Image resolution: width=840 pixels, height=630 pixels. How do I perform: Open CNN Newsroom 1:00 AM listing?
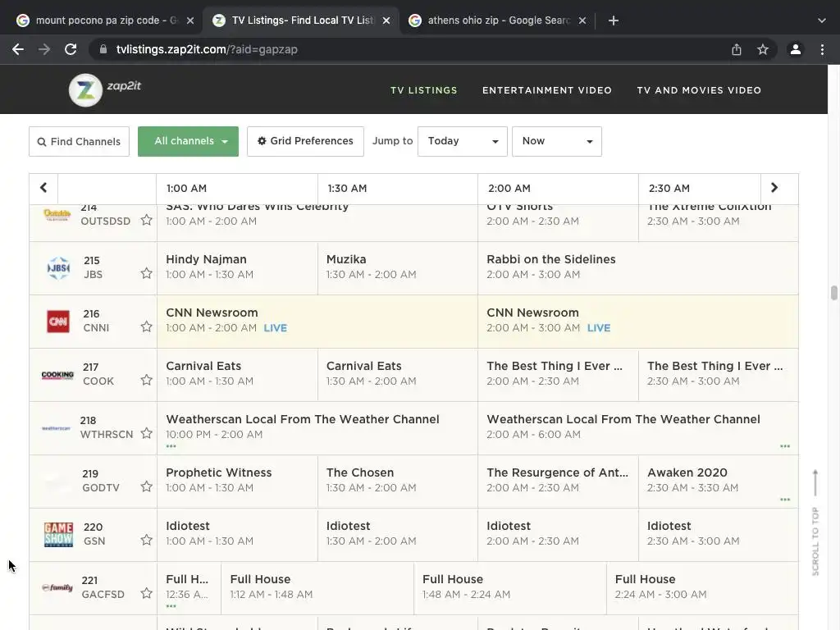317,322
